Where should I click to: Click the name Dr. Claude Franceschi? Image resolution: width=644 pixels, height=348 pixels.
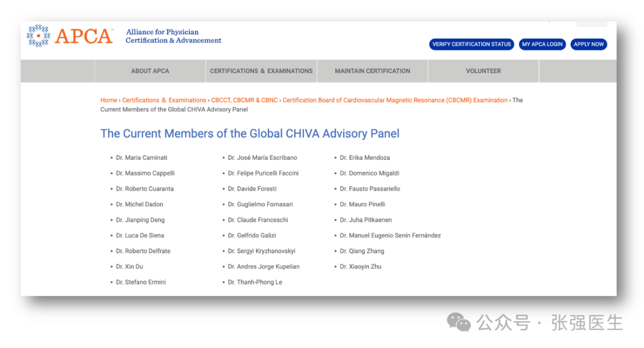tap(258, 220)
